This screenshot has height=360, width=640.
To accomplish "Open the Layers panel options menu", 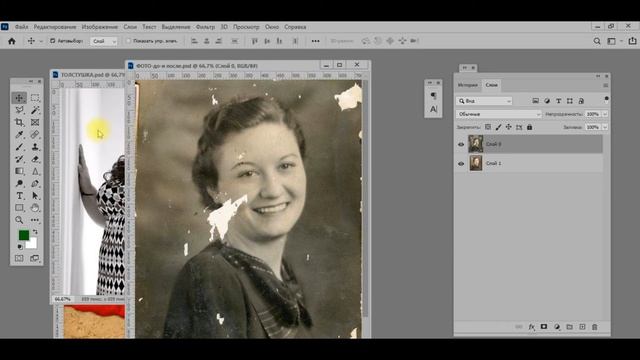I will coord(605,85).
